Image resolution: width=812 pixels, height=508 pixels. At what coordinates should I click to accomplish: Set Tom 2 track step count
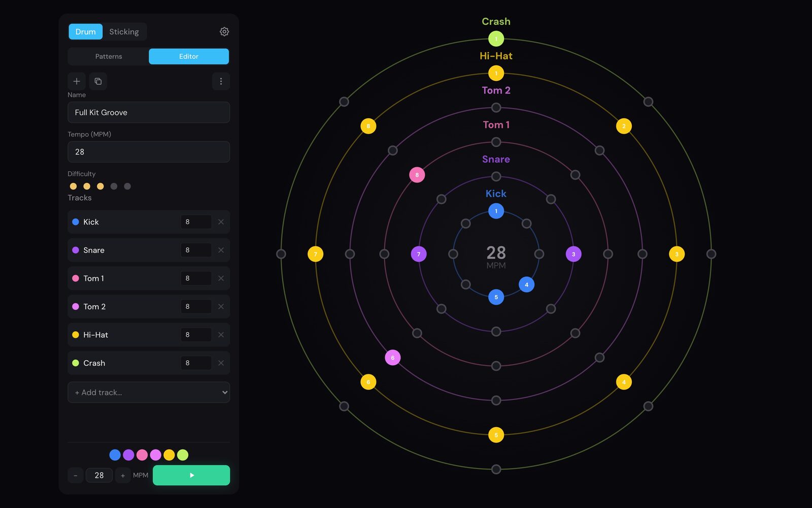196,306
